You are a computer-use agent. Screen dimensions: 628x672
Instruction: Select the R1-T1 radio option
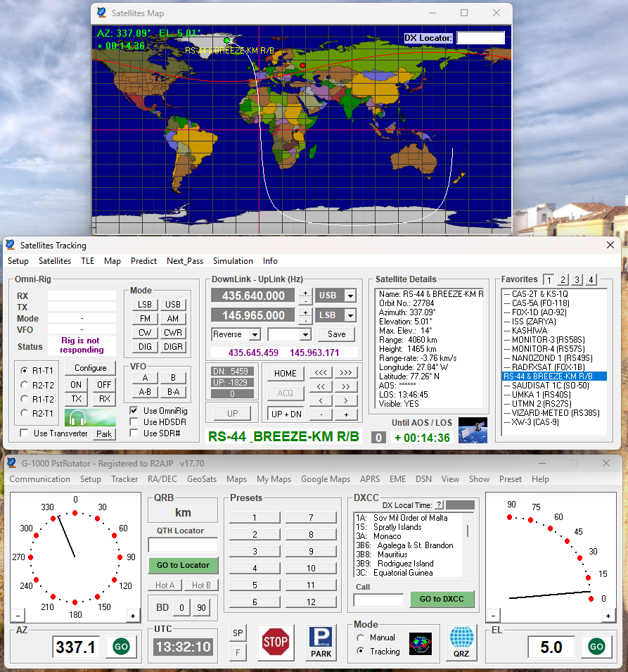coord(25,370)
